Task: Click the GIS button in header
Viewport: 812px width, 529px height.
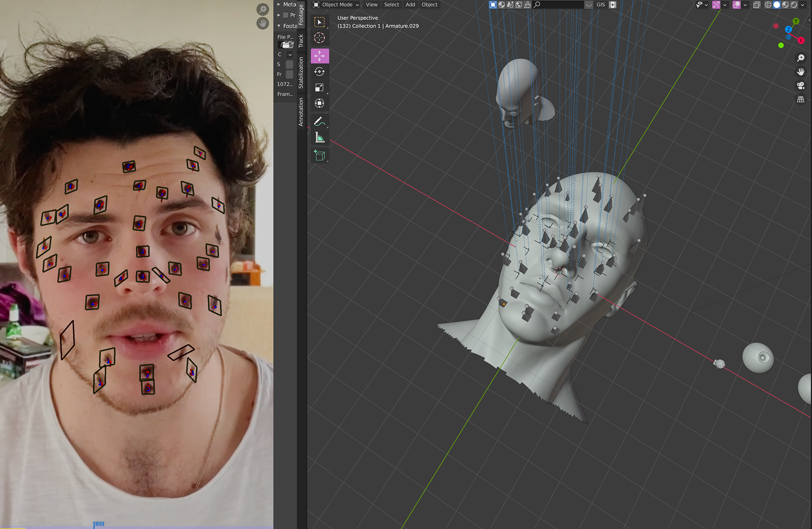Action: click(x=601, y=5)
